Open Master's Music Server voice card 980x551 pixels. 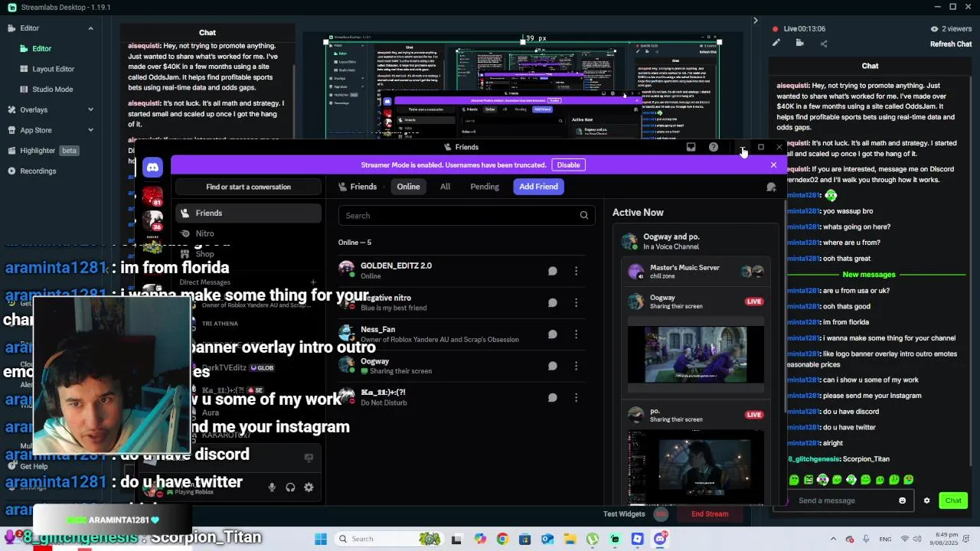(x=695, y=272)
